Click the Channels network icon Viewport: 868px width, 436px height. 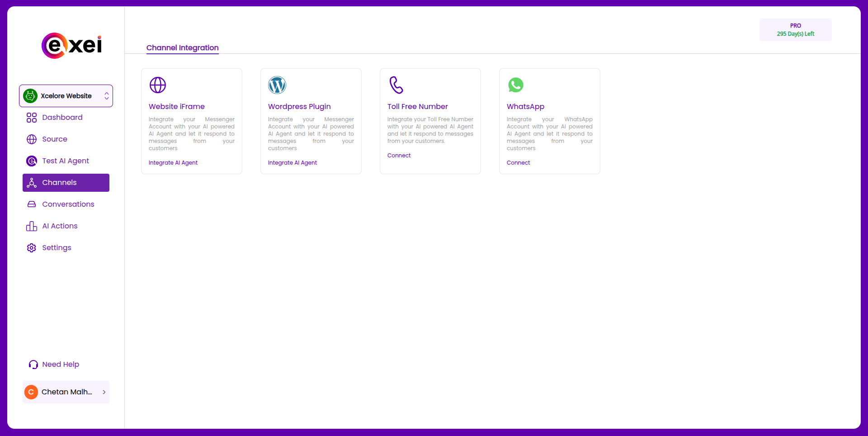click(x=32, y=183)
